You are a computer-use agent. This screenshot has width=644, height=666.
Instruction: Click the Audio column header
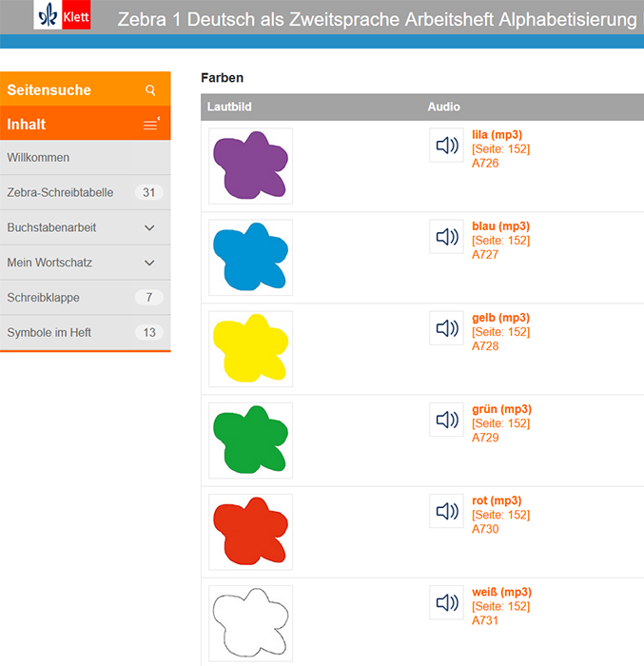tap(444, 107)
